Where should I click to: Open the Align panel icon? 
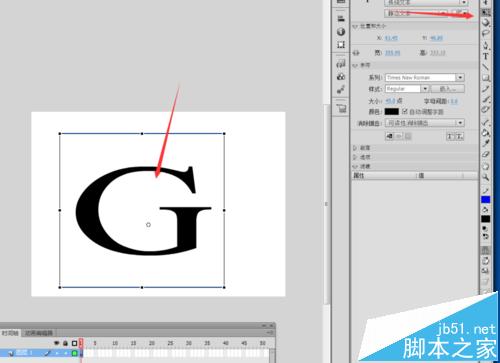341,18
